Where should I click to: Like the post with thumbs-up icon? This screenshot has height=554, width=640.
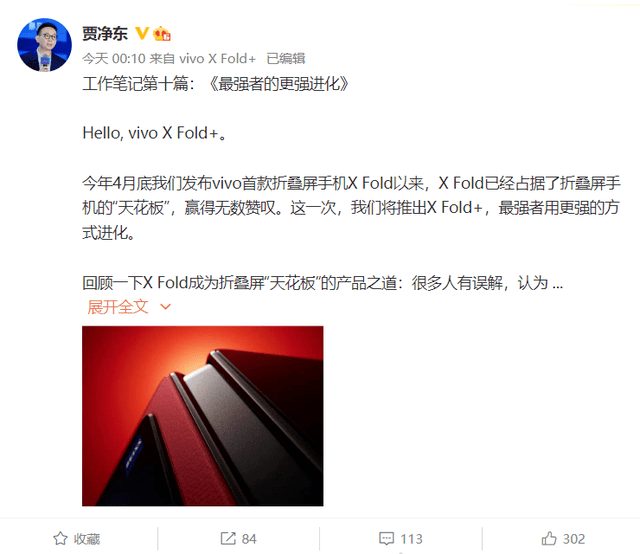pos(549,538)
